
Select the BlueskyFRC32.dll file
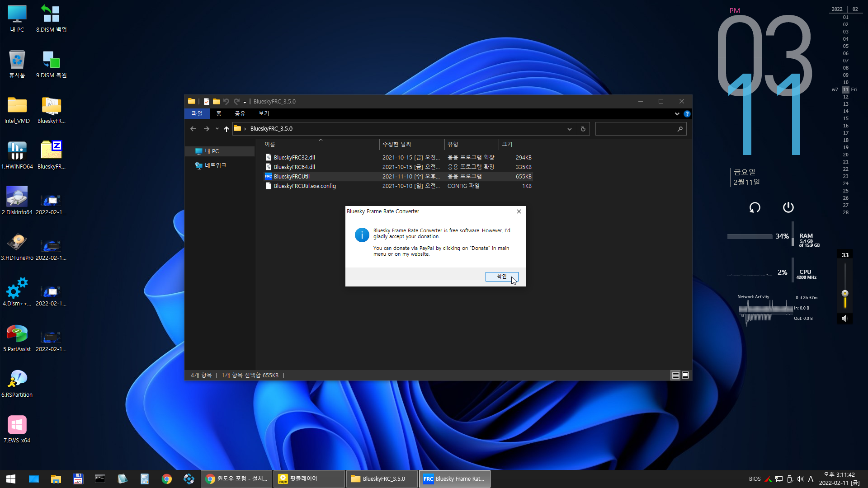pyautogui.click(x=398, y=157)
